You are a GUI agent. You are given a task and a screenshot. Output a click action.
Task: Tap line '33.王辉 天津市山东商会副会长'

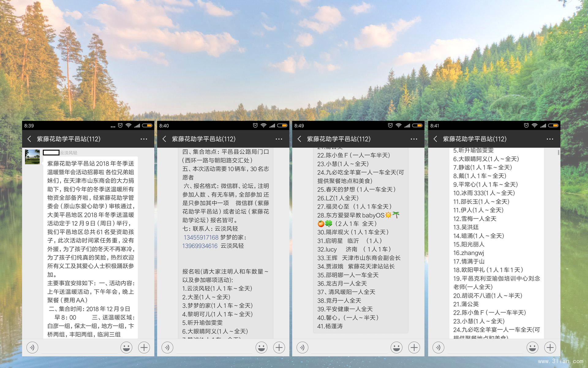[x=359, y=258]
